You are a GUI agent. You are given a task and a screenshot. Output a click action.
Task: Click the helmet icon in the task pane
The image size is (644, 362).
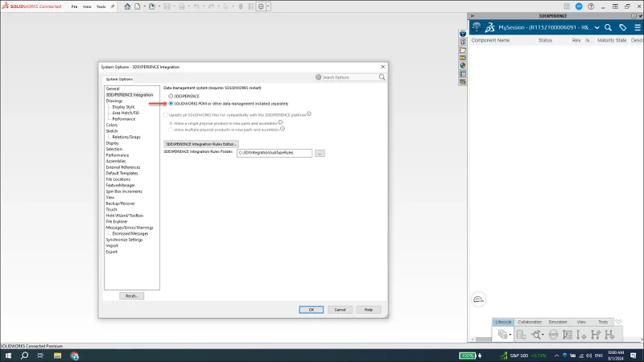(x=478, y=299)
